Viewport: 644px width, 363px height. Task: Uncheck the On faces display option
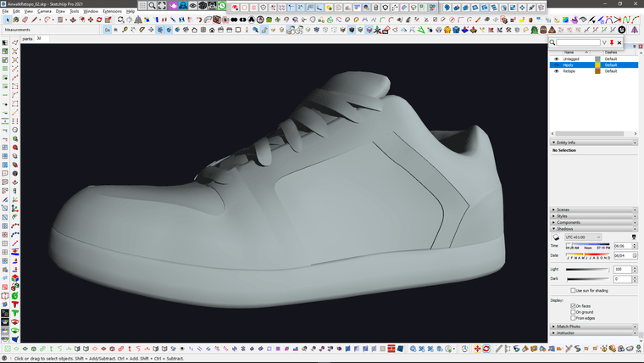click(x=574, y=305)
